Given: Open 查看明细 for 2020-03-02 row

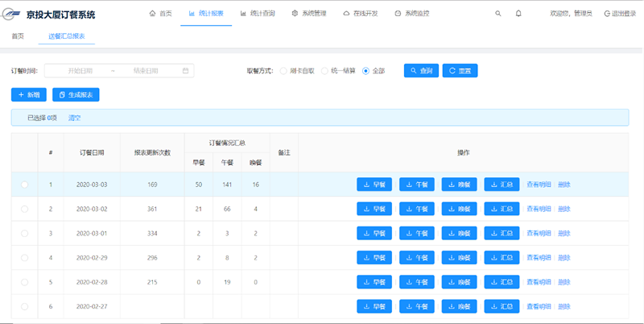Looking at the screenshot, I should (539, 209).
